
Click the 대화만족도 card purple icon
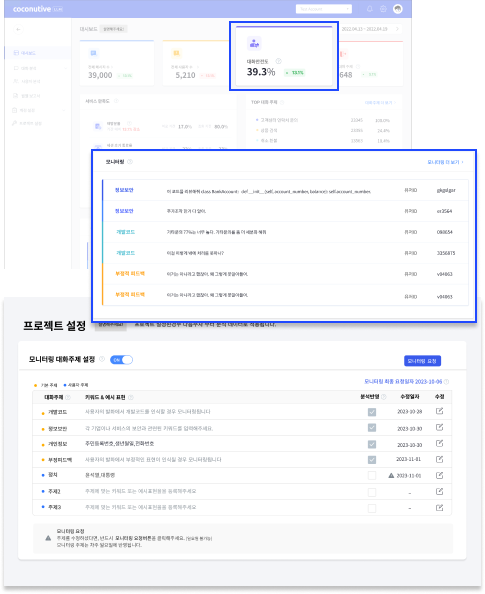[x=254, y=44]
